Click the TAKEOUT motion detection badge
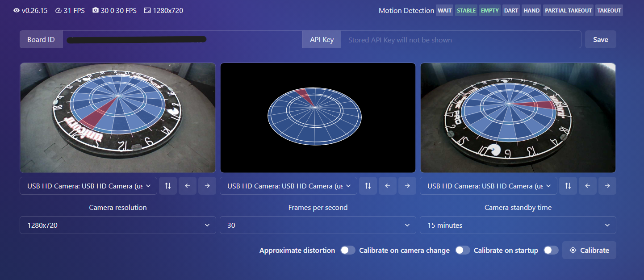Screen dimensions: 644x280 click(609, 10)
